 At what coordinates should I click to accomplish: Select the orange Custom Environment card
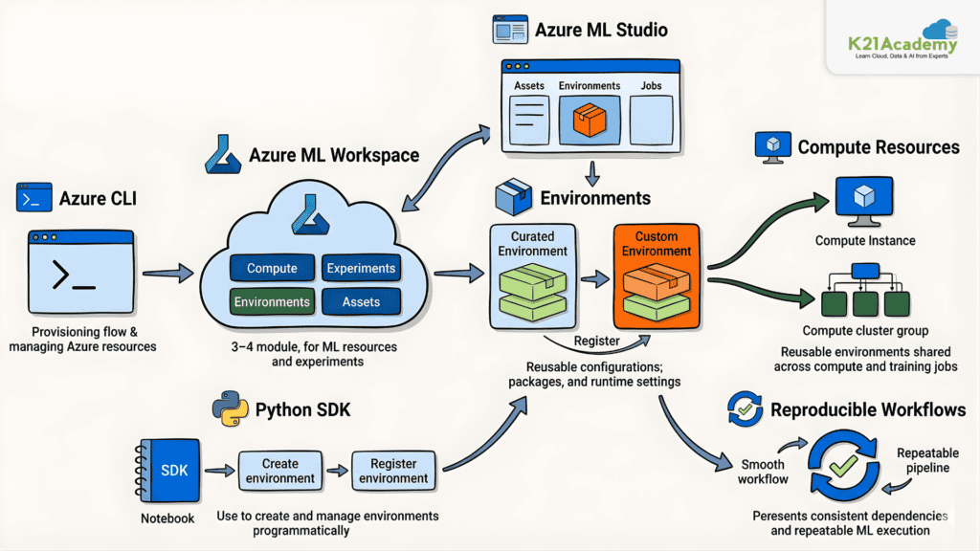click(x=657, y=276)
